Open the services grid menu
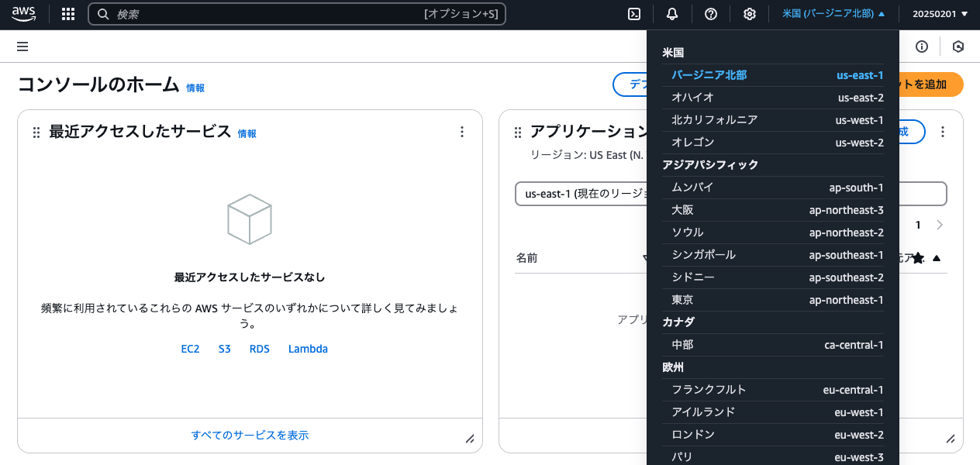Image resolution: width=980 pixels, height=465 pixels. (x=67, y=13)
